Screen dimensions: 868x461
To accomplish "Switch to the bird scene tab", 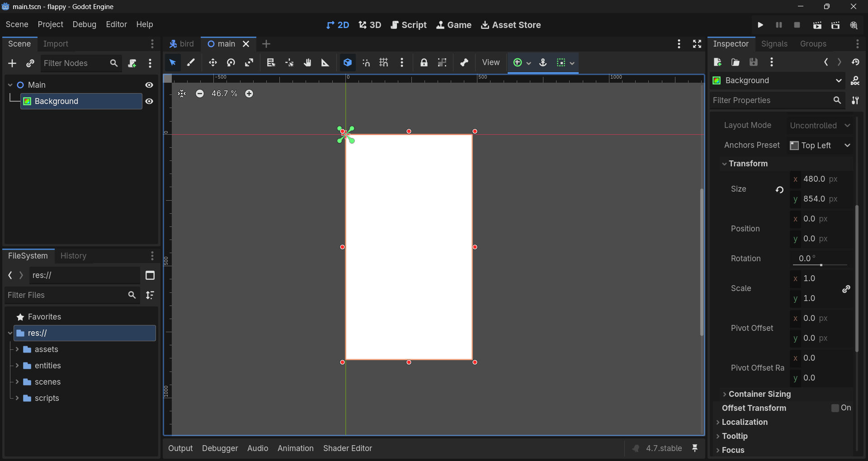I will coord(182,44).
